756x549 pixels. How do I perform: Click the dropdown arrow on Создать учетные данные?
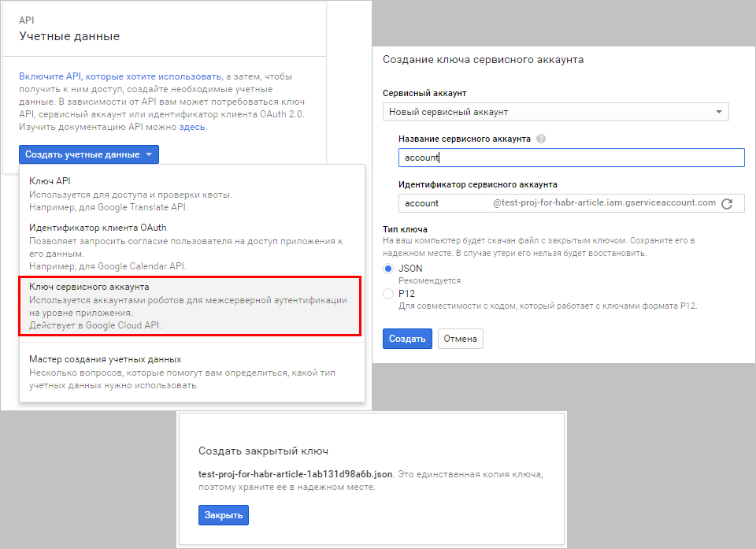(x=148, y=154)
